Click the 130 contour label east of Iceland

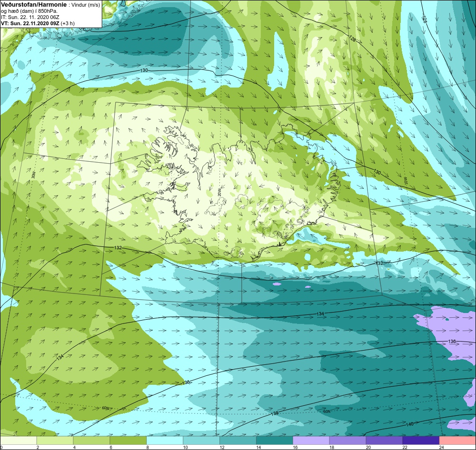click(x=377, y=172)
